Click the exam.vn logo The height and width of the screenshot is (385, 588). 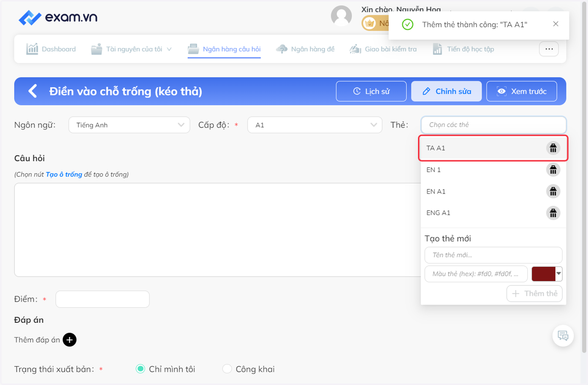pyautogui.click(x=58, y=18)
